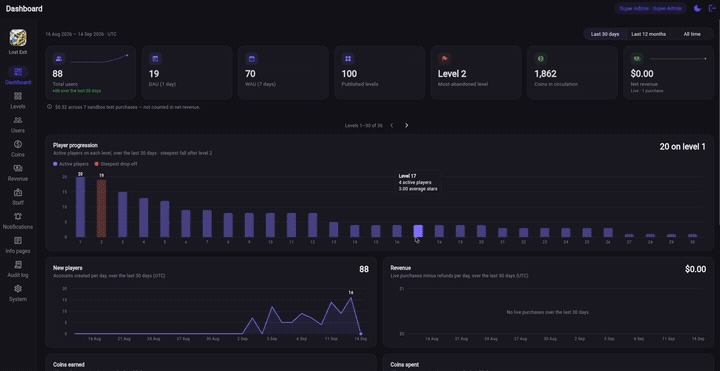Click the 14 Sep point on New players chart
The height and width of the screenshot is (371, 720).
(x=361, y=334)
